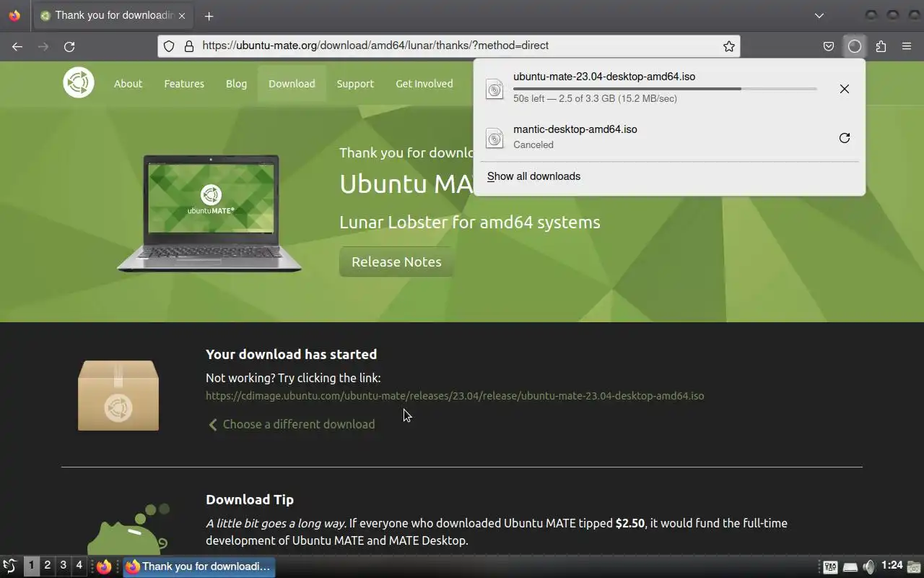924x578 pixels.
Task: Click the browser back arrow
Action: (17, 46)
